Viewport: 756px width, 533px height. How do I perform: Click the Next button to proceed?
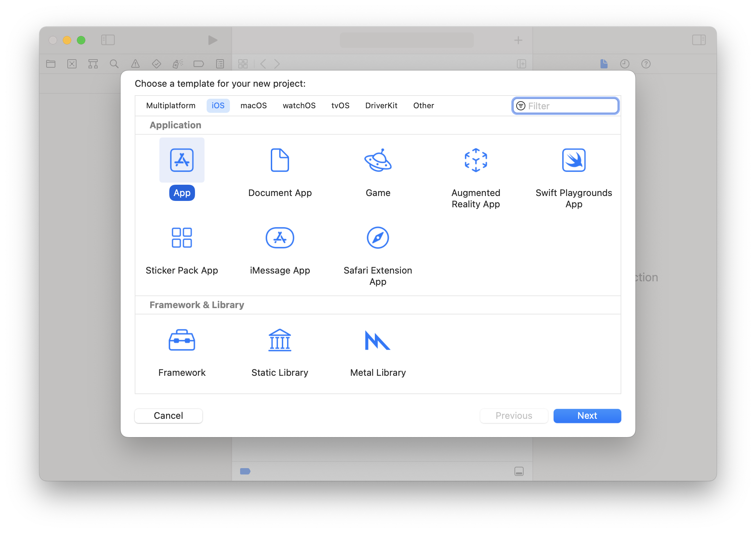[x=587, y=415]
